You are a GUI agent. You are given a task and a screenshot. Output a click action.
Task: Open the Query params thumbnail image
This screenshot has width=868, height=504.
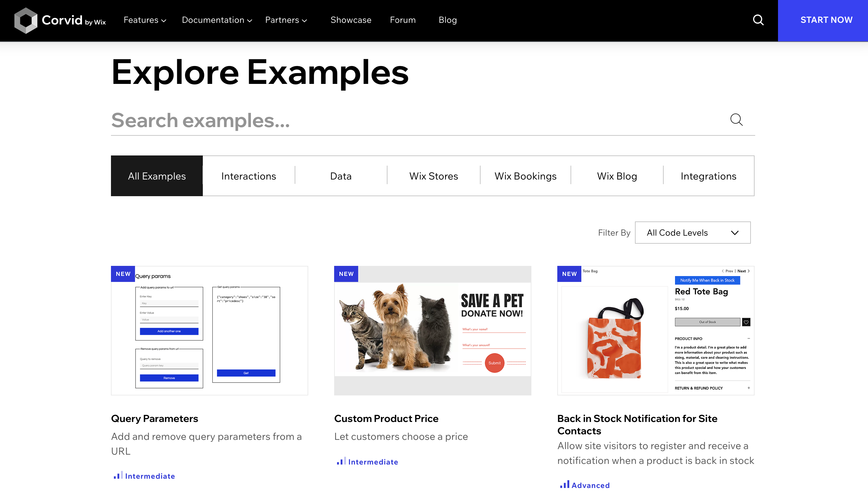point(209,330)
